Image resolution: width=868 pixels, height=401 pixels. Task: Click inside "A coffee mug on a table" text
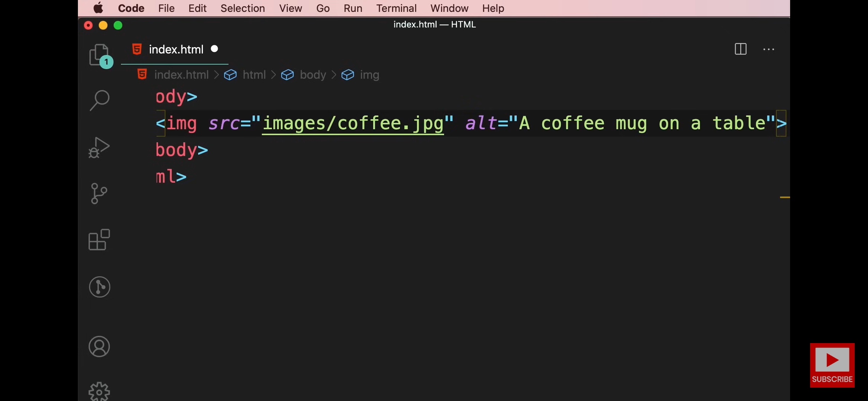click(642, 123)
